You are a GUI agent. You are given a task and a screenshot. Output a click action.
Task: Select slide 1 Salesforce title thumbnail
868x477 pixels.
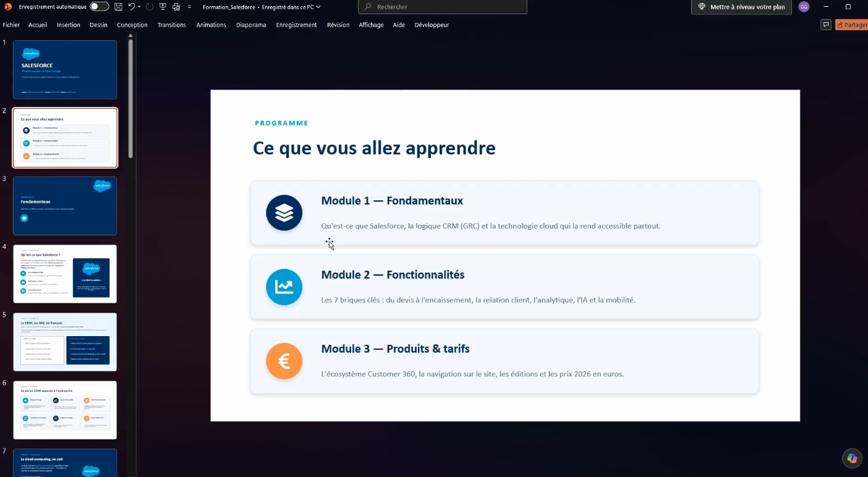tap(65, 70)
